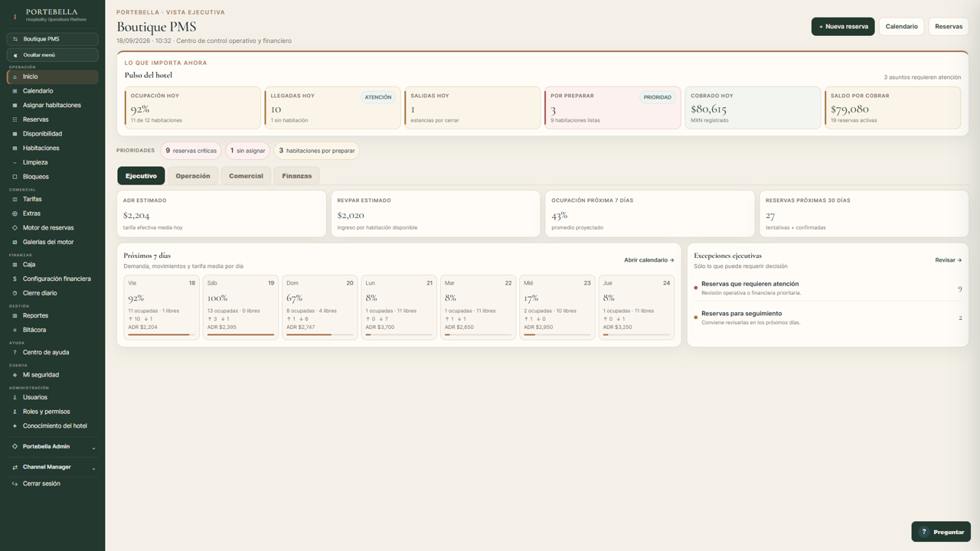This screenshot has width=980, height=551.
Task: Click the Disponibilidad icon in the sidebar
Action: [15, 134]
